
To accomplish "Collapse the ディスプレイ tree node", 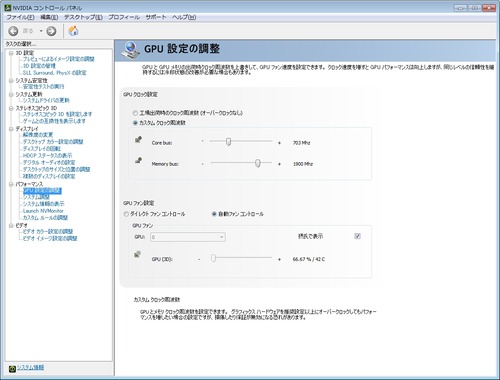I will pos(11,129).
